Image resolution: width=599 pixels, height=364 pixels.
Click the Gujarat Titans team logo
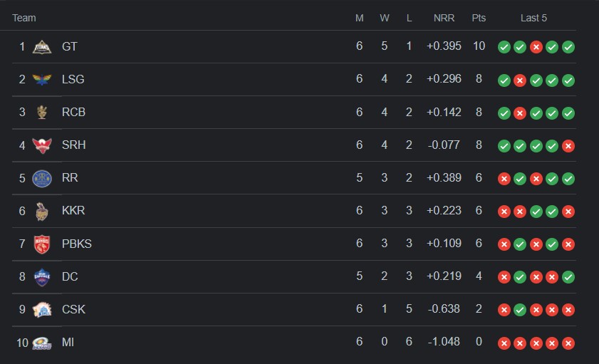pos(42,47)
